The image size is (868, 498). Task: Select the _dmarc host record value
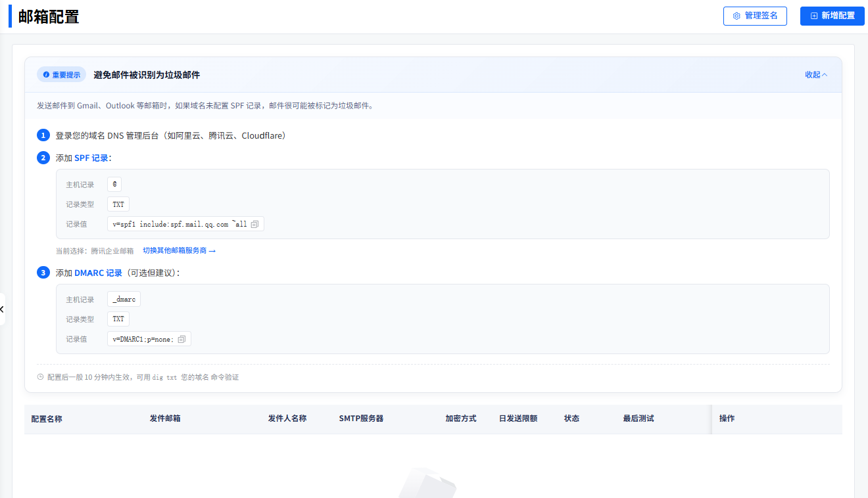click(124, 299)
